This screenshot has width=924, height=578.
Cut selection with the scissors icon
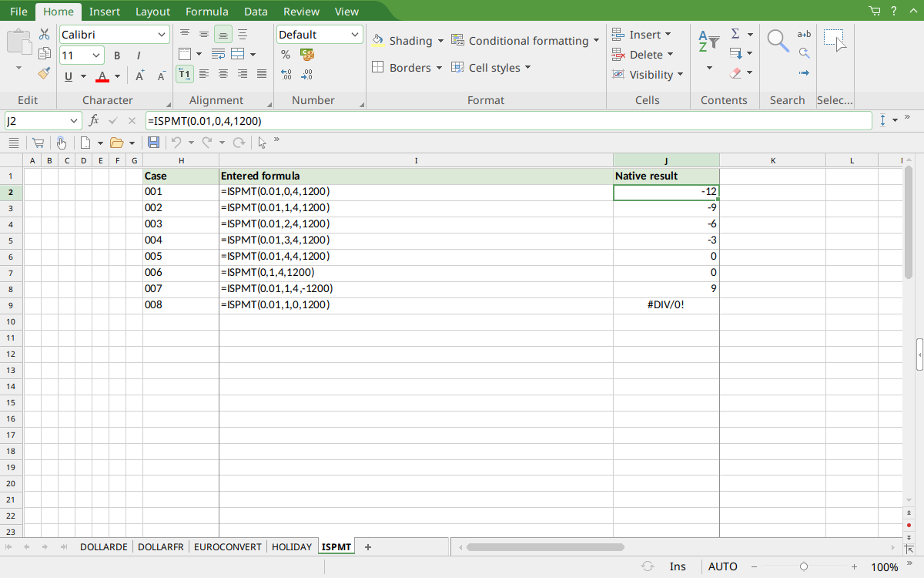[x=44, y=35]
